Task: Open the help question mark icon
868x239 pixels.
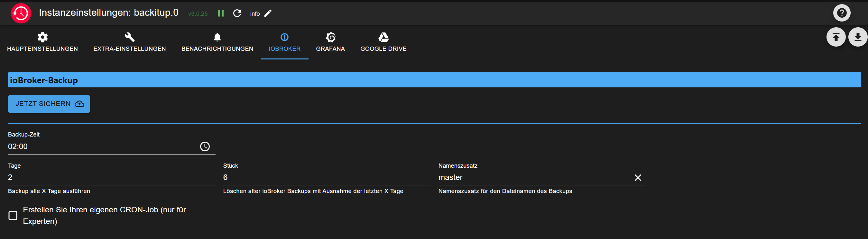Action: 841,13
